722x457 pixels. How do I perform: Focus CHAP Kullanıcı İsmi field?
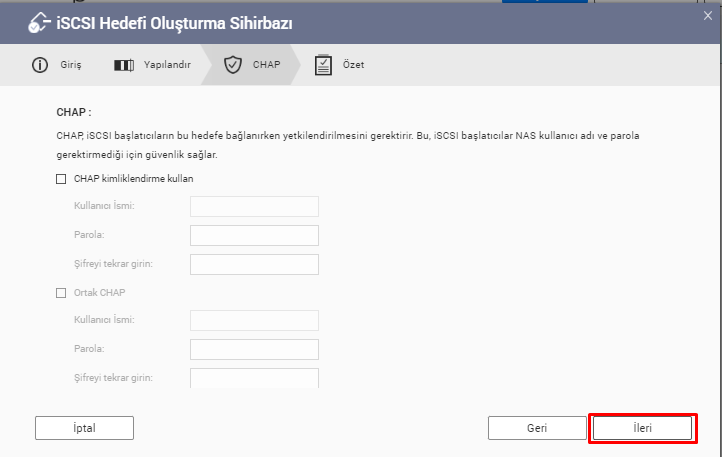(x=254, y=206)
